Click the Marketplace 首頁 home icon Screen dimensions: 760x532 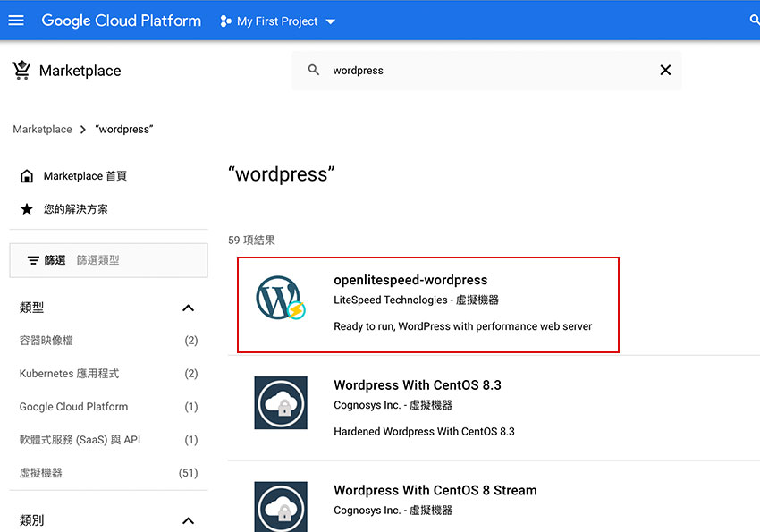(x=27, y=176)
